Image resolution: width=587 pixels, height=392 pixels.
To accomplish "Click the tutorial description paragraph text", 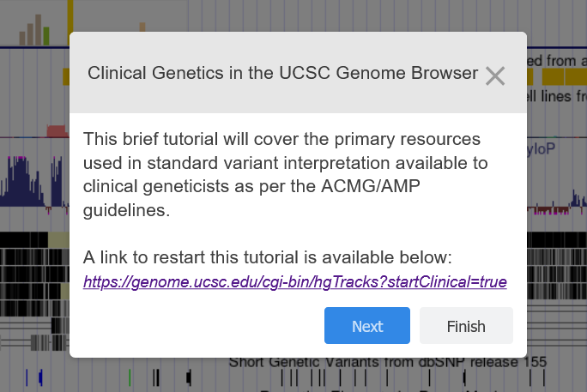I will click(x=285, y=174).
